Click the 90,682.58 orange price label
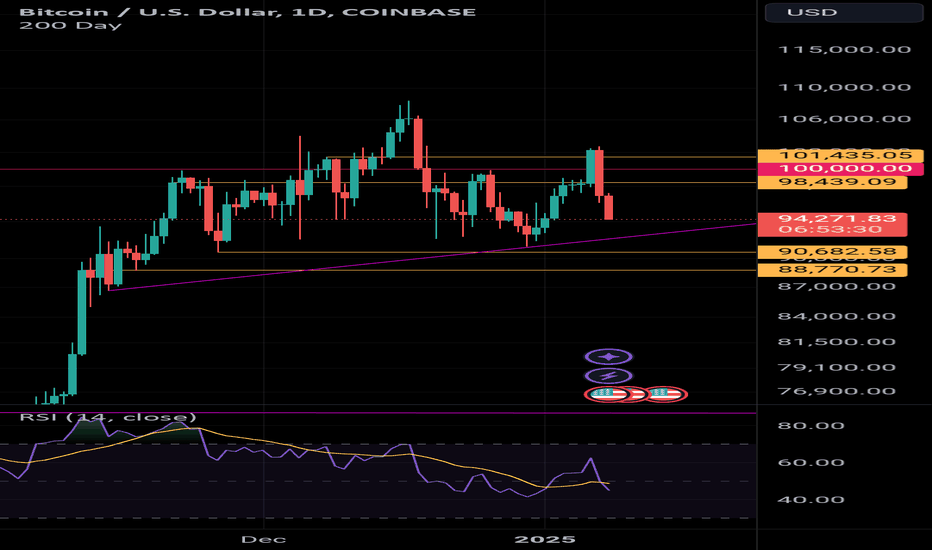 [x=832, y=252]
